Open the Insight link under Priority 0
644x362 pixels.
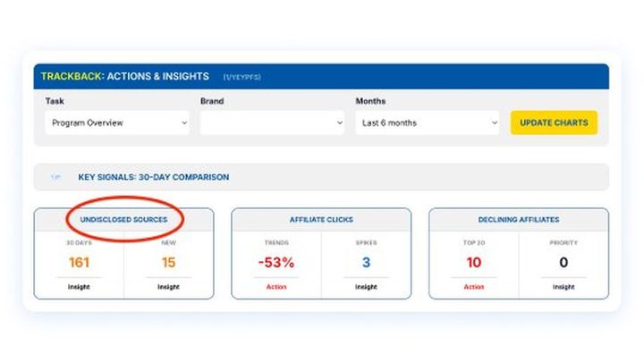coord(563,287)
